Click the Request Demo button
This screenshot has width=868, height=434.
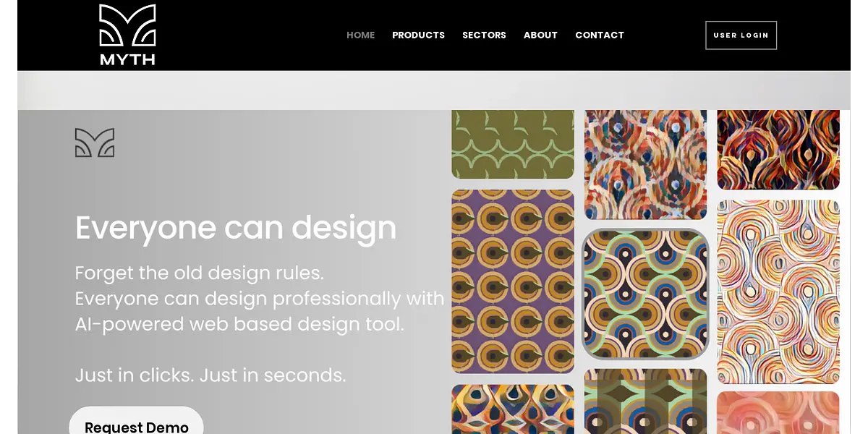pyautogui.click(x=136, y=425)
